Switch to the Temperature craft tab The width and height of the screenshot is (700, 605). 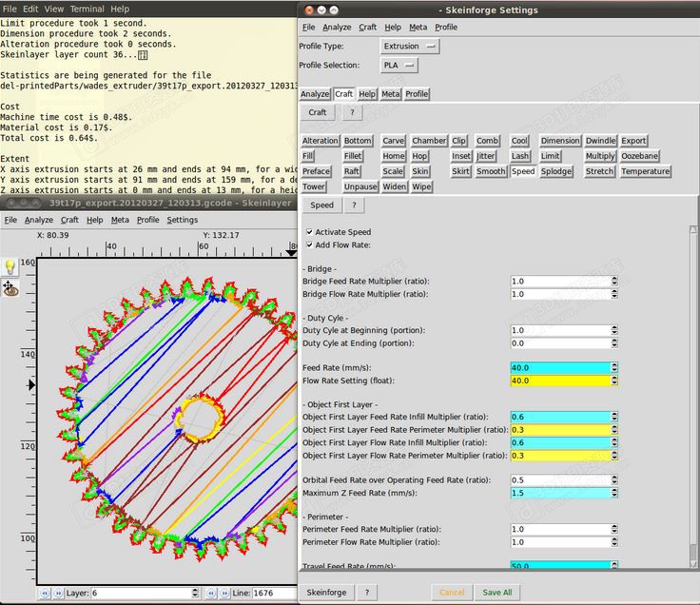[x=645, y=171]
